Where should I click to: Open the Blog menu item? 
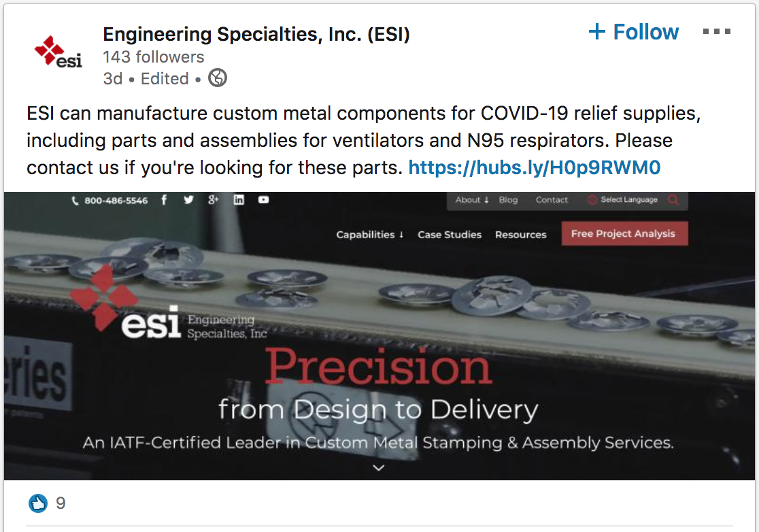point(508,199)
